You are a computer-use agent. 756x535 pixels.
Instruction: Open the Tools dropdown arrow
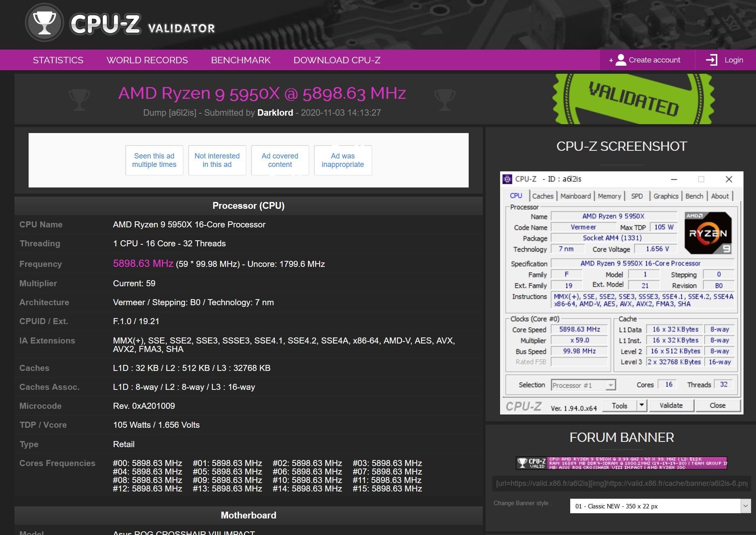pyautogui.click(x=641, y=406)
